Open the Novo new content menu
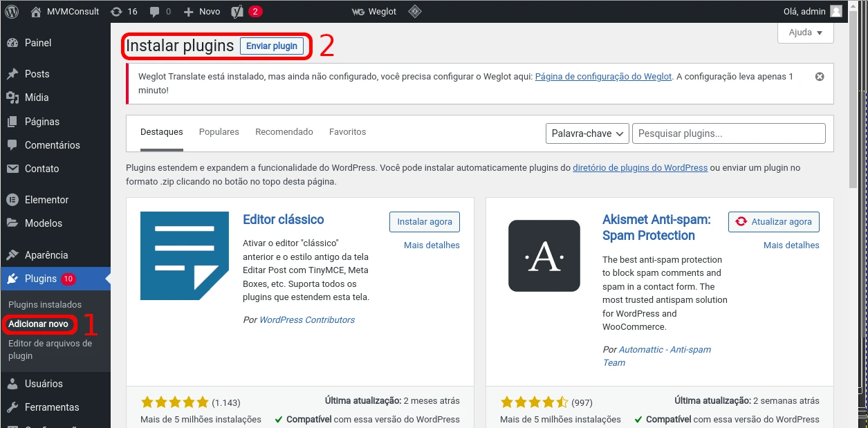The image size is (868, 428). tap(202, 11)
